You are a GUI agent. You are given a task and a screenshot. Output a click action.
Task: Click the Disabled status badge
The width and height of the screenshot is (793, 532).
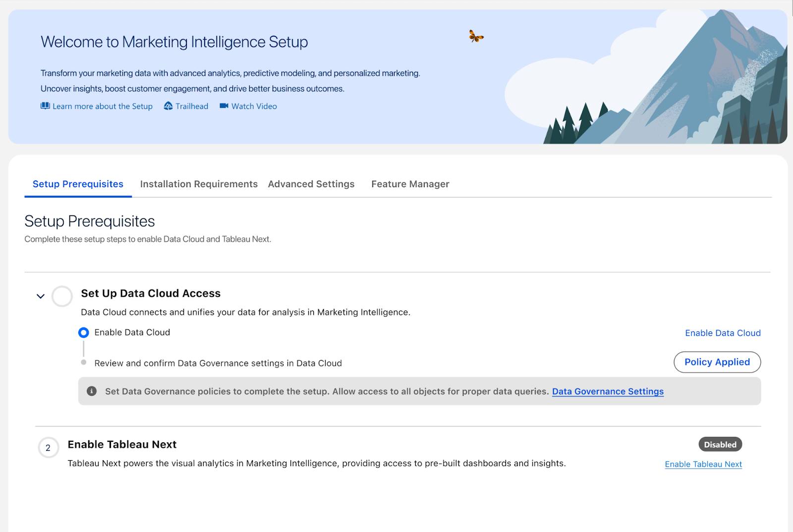click(x=720, y=444)
